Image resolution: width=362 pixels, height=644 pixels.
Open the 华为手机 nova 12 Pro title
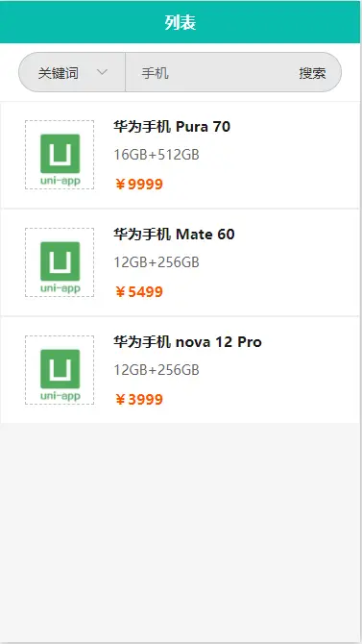click(187, 342)
